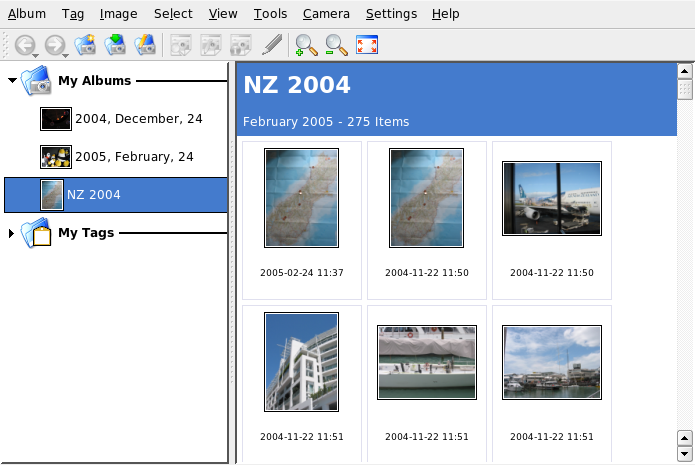
Task: Select the 2005, February, 24 album
Action: pyautogui.click(x=134, y=157)
